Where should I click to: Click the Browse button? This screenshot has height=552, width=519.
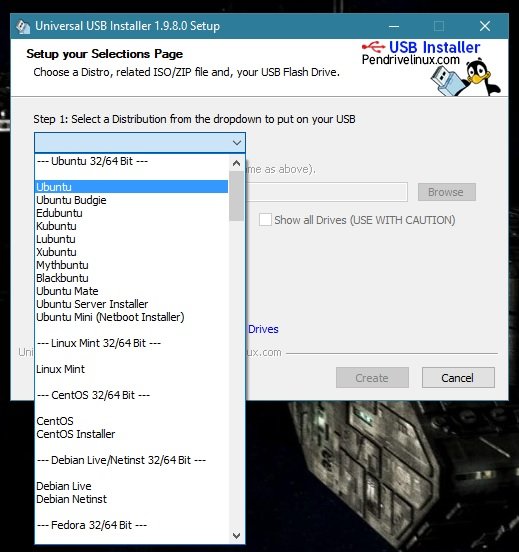tap(446, 192)
